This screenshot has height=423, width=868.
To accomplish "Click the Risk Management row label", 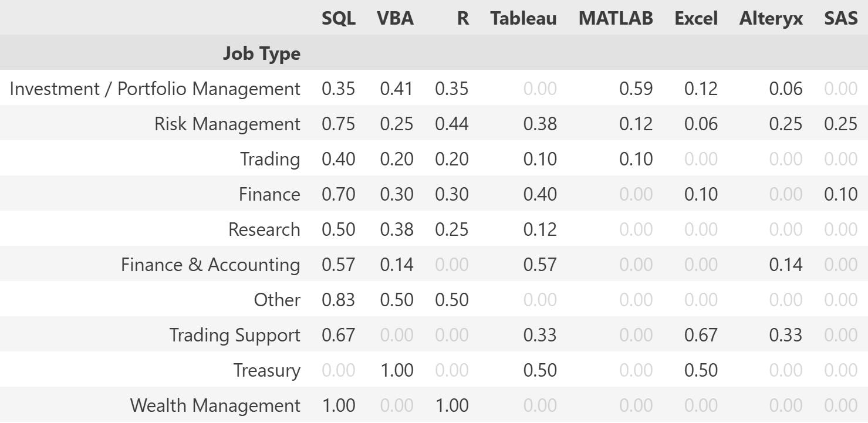I will point(228,124).
